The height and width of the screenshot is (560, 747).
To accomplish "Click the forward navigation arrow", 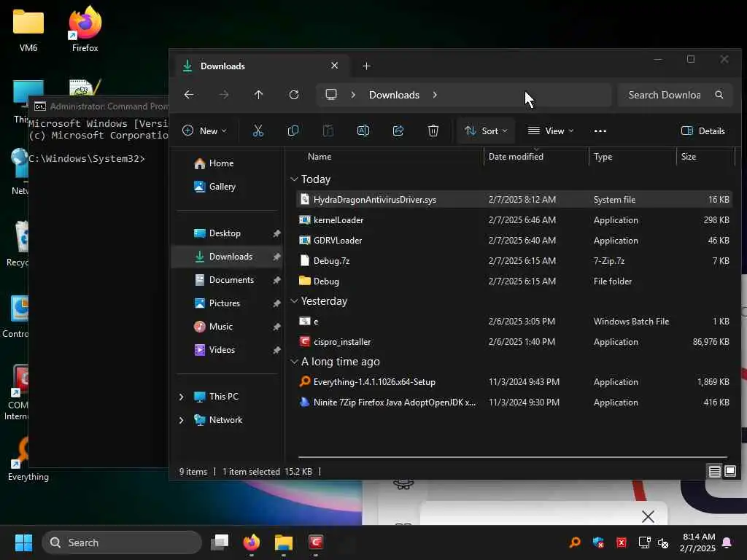I will [224, 95].
